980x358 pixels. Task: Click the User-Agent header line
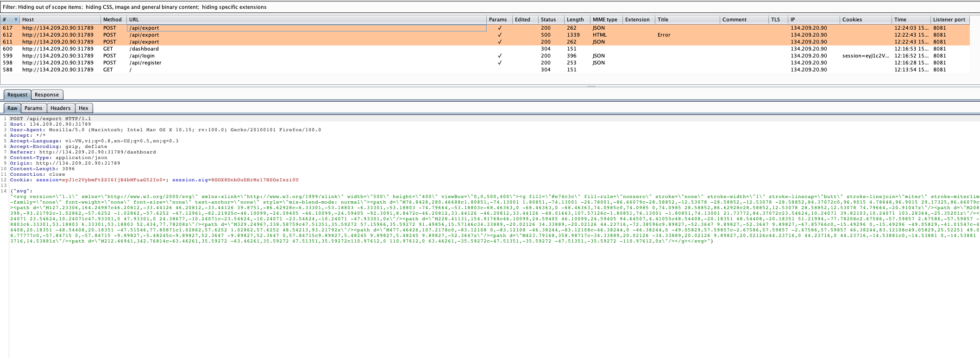coord(165,130)
